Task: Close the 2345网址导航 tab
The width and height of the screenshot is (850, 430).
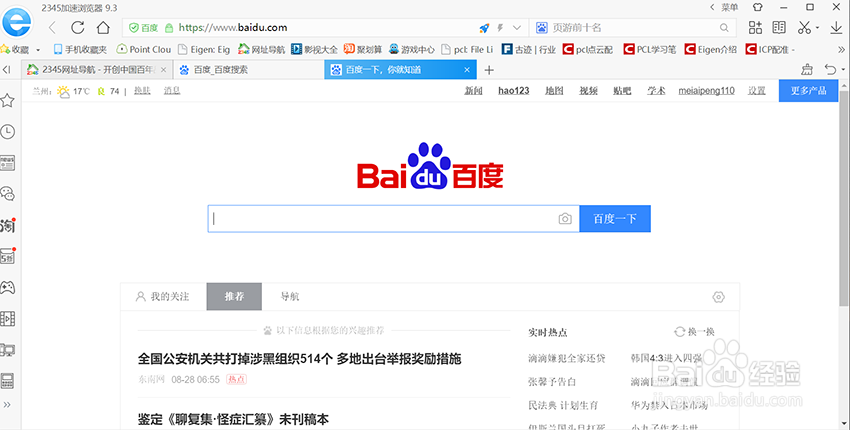Action: point(164,69)
